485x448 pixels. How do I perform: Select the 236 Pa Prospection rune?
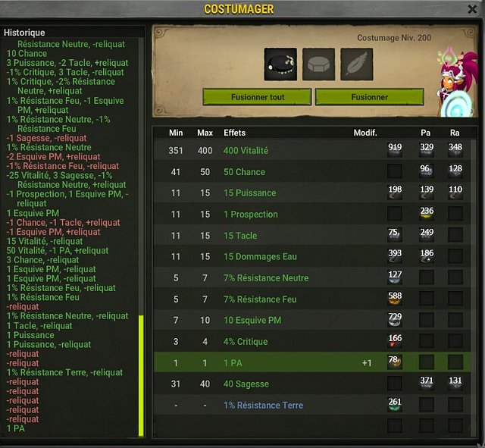point(427,214)
